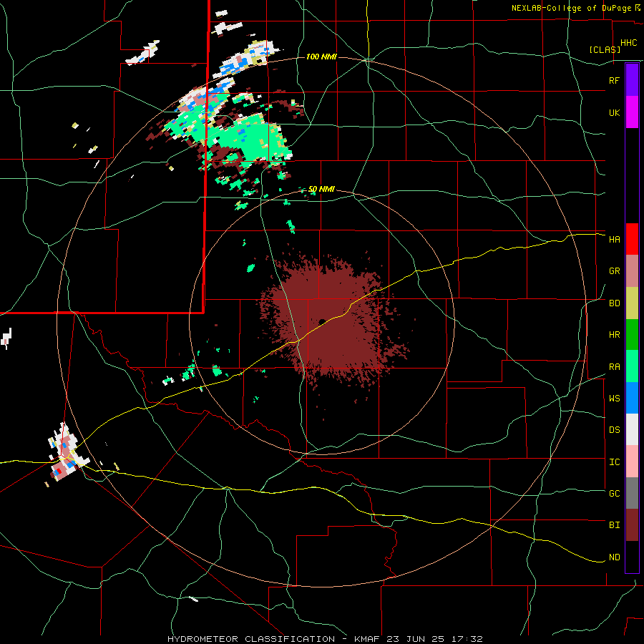This screenshot has width=644, height=644.
Task: Click the HHC product label
Action: coord(629,43)
